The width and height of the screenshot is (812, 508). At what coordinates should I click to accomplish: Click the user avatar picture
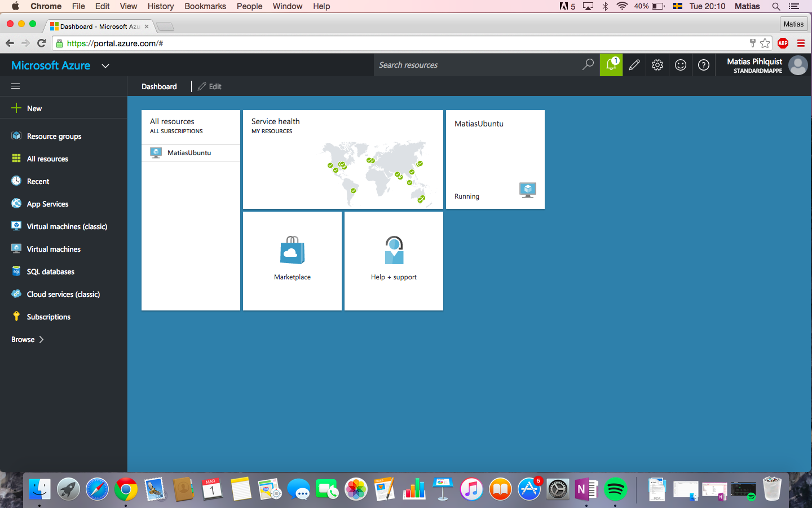coord(798,65)
